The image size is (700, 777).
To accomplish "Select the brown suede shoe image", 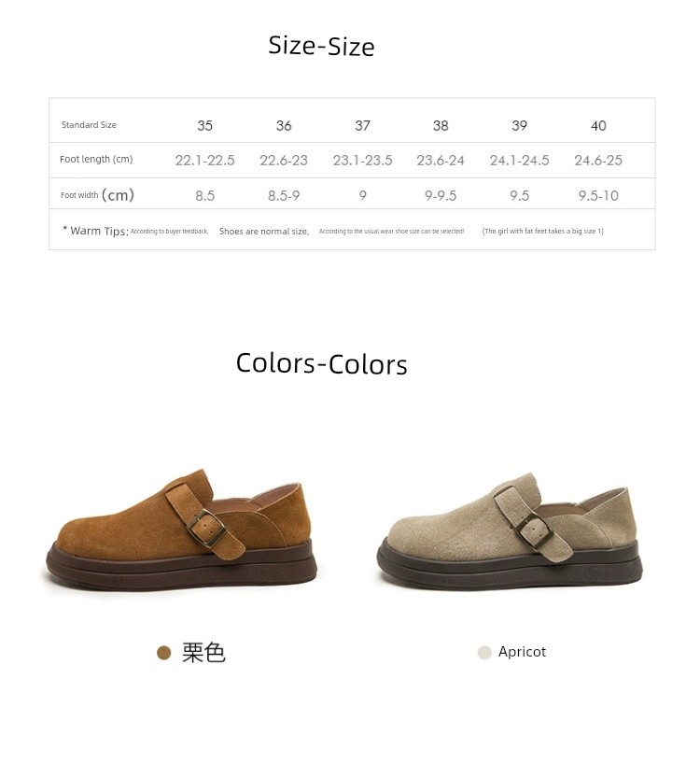I will pos(181,531).
